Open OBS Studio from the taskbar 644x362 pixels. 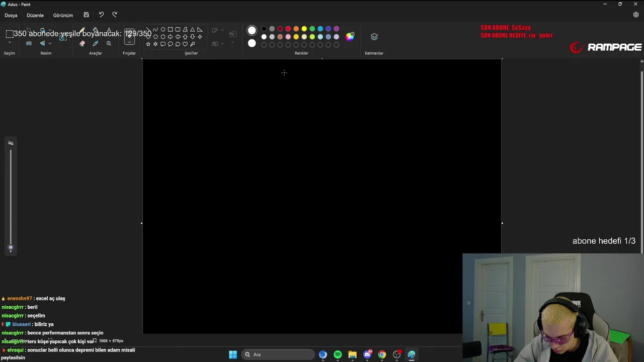[x=397, y=354]
